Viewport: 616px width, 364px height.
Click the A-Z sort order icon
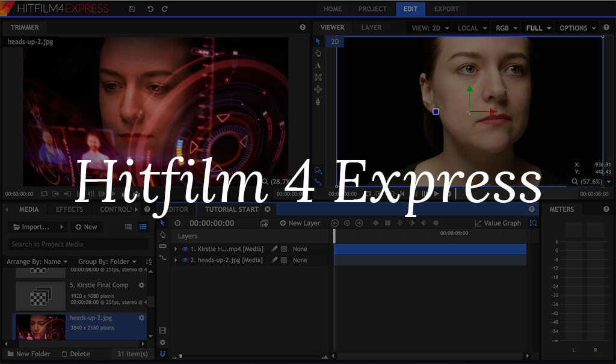pos(149,261)
